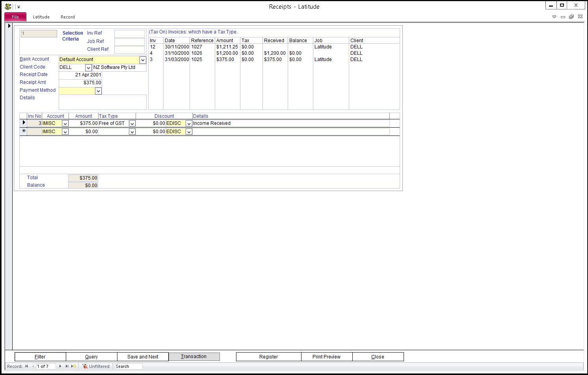Create a new blank record
Image resolution: width=588 pixels, height=375 pixels.
click(x=74, y=366)
